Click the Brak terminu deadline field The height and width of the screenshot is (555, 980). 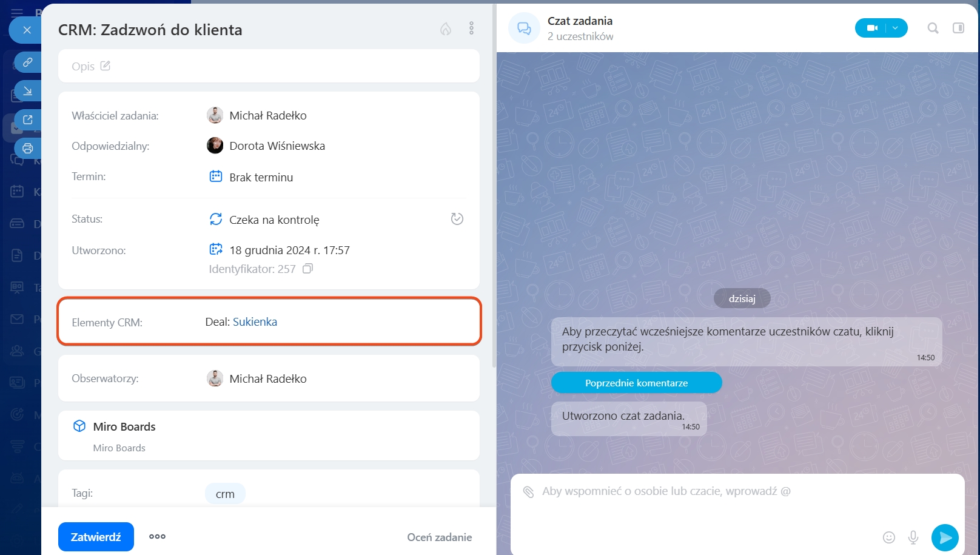tap(261, 177)
